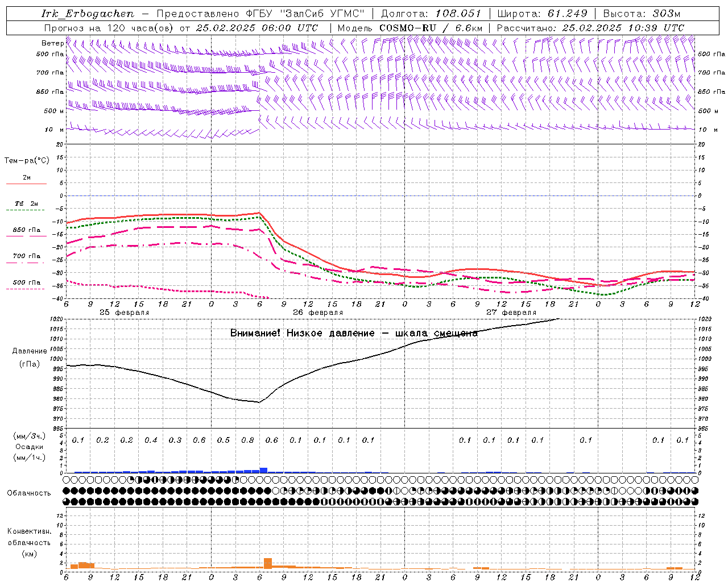The height and width of the screenshot is (582, 728).
Task: Click the 26 февраля date label
Action: pos(318,313)
